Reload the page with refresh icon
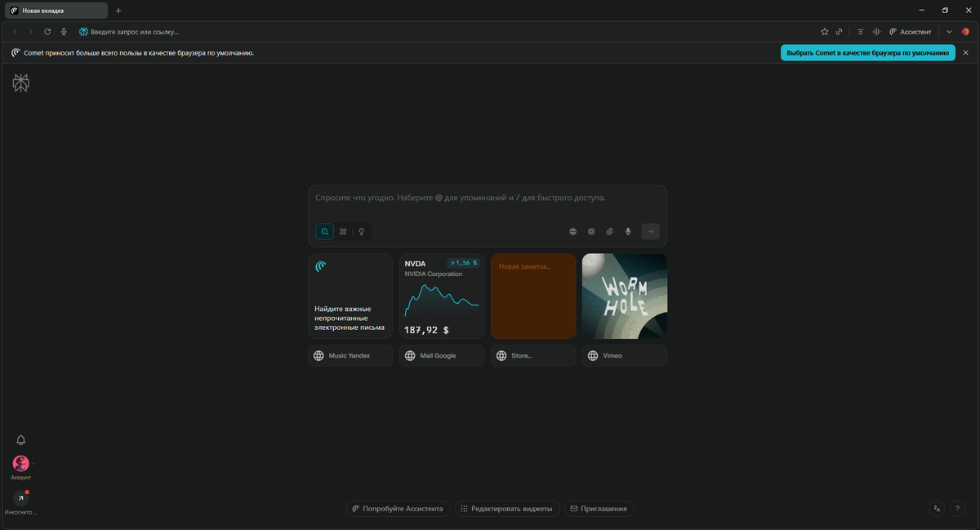980x530 pixels. click(x=47, y=32)
